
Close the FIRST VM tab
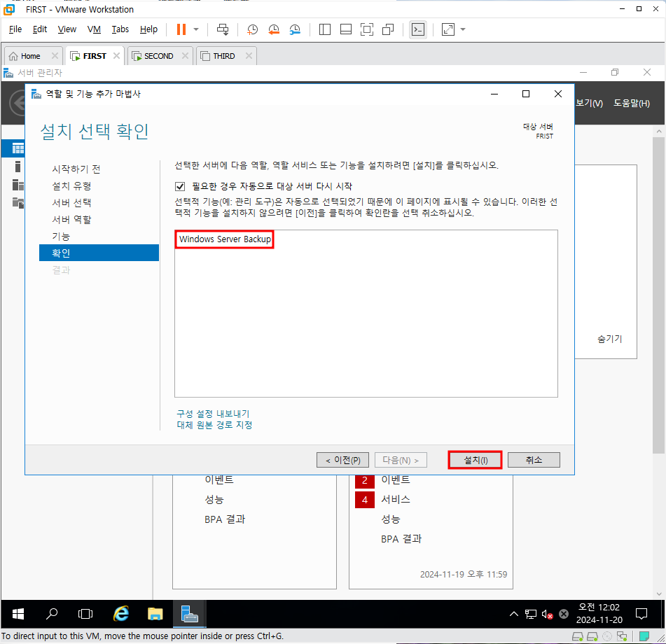pos(116,55)
